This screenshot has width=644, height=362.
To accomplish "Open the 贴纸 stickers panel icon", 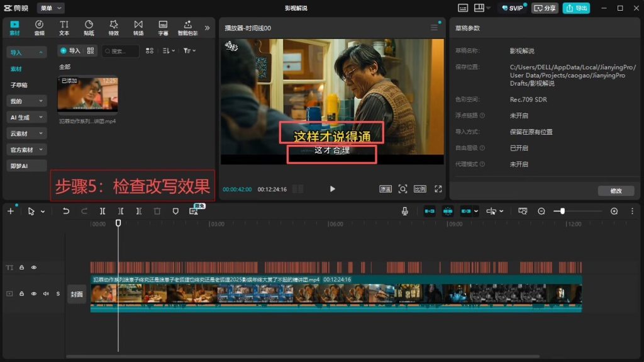I will pyautogui.click(x=89, y=28).
